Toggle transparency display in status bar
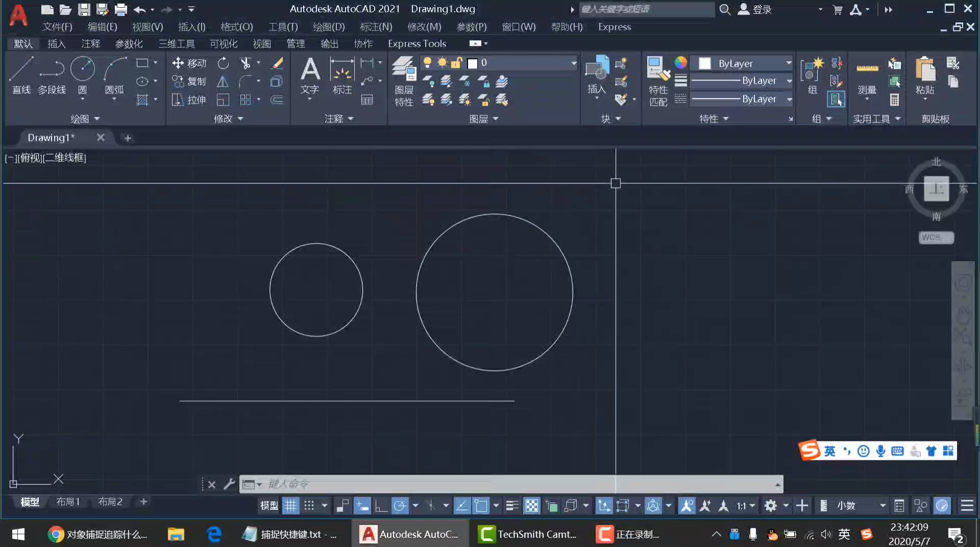 [532, 506]
